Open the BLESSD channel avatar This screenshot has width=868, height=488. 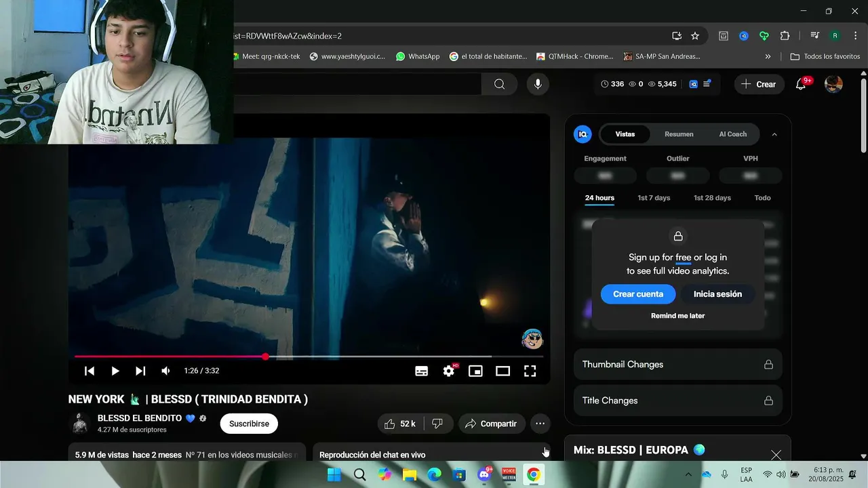click(x=80, y=424)
